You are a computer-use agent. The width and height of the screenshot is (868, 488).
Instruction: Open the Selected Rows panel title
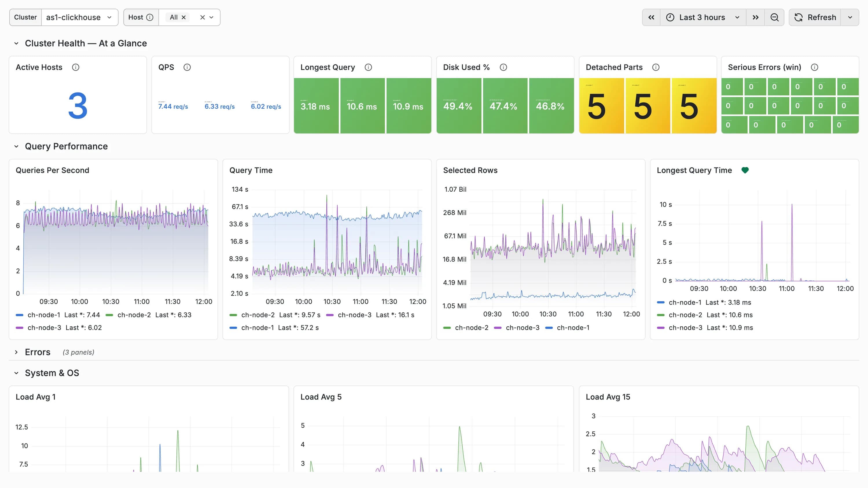[470, 170]
